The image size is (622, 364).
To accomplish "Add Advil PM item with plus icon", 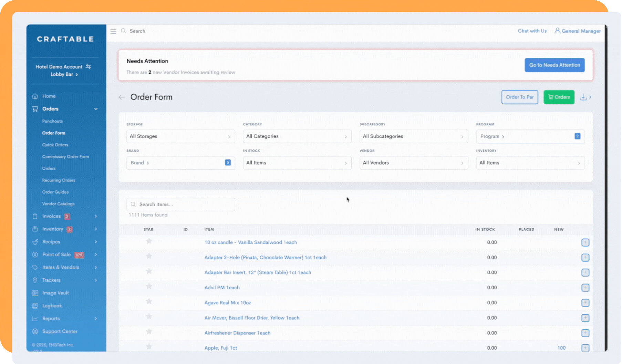I will point(585,288).
